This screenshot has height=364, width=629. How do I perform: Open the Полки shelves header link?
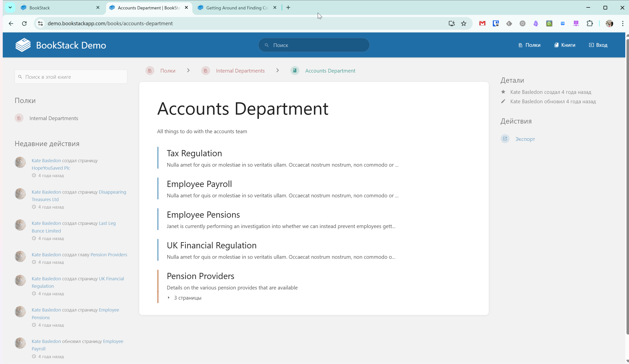[529, 45]
